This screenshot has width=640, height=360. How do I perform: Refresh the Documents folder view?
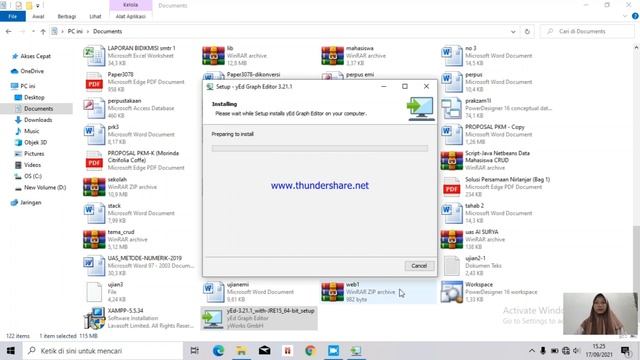[x=527, y=31]
